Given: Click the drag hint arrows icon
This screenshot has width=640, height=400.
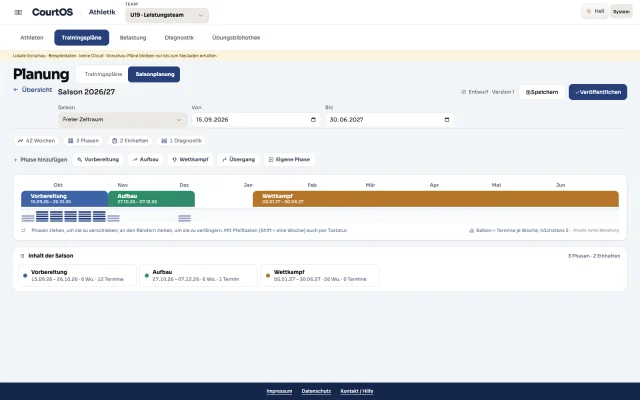Looking at the screenshot, I should pos(24,231).
